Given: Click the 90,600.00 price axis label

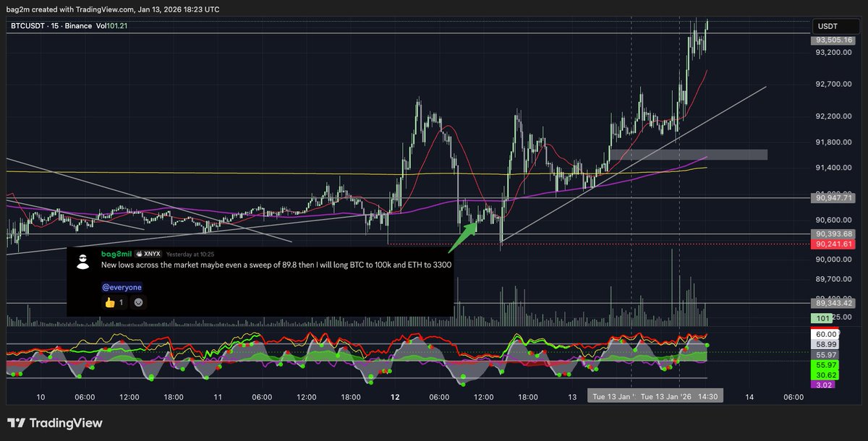Looking at the screenshot, I should pyautogui.click(x=833, y=220).
